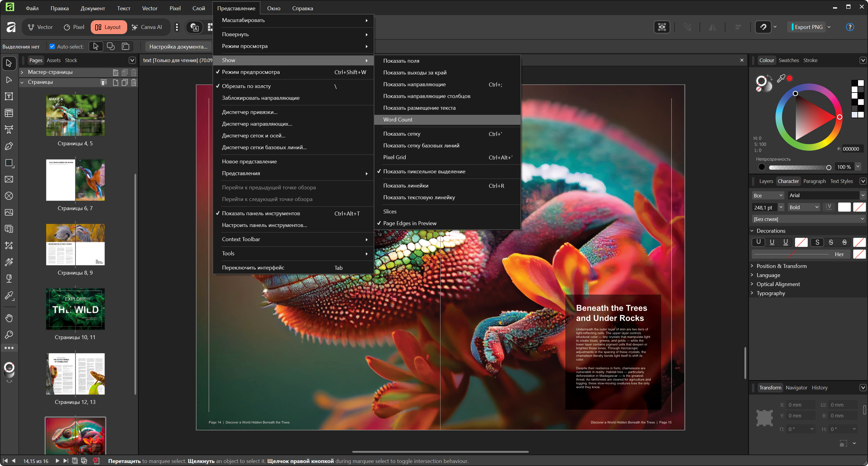Choose Word Count from Show submenu

398,120
